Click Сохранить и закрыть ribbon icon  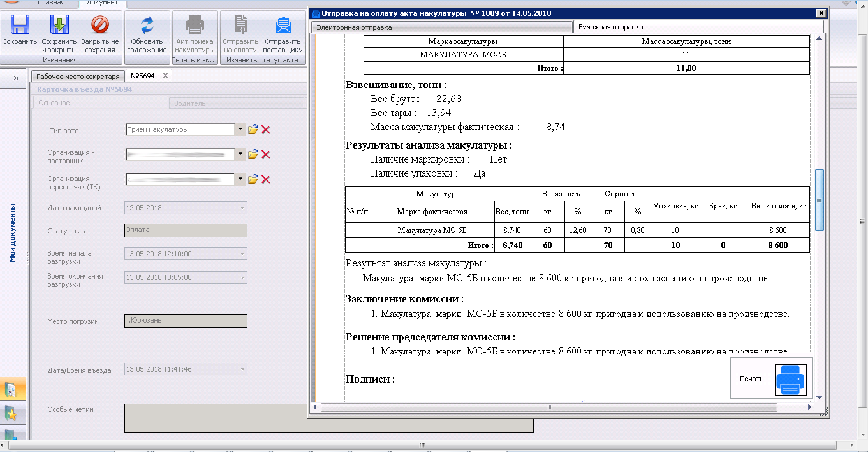[x=59, y=25]
